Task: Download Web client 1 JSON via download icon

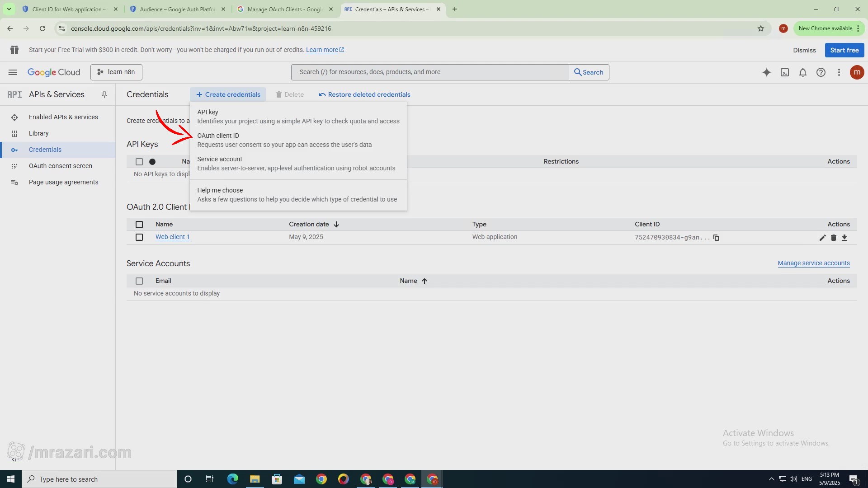Action: click(845, 238)
